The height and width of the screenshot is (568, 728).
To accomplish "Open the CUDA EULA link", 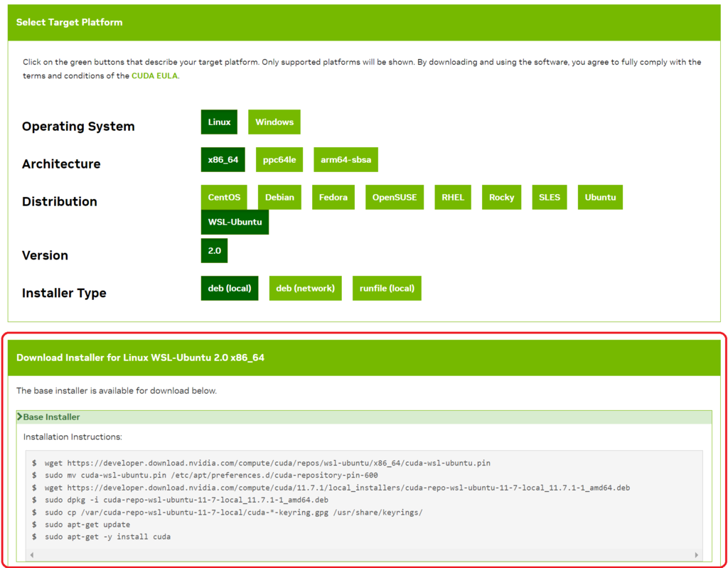I will 154,75.
